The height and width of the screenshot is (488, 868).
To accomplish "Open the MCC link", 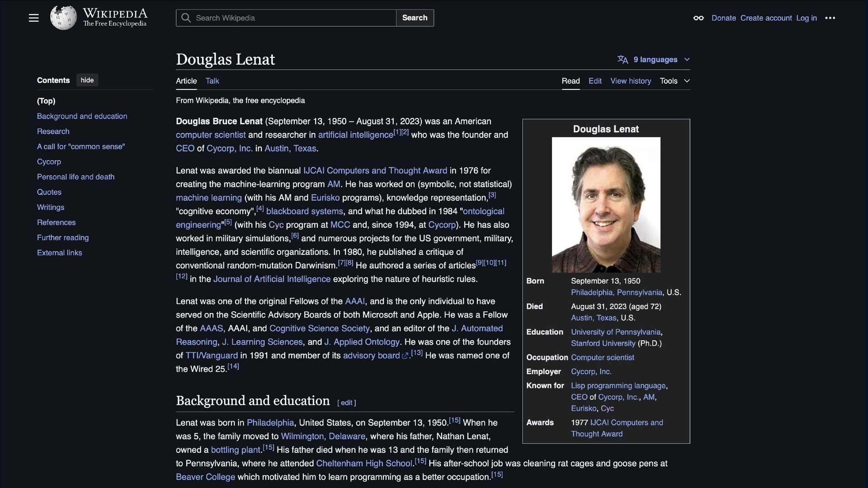I will tap(340, 225).
